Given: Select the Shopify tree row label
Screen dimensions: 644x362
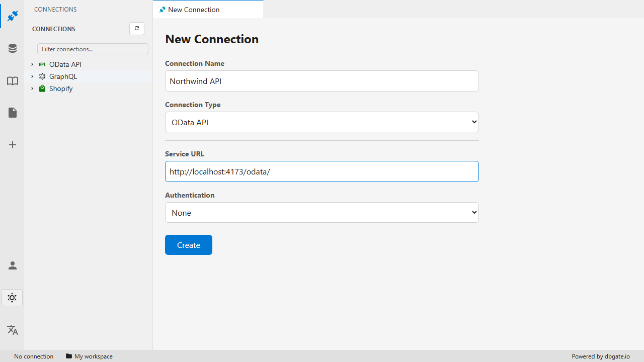Looking at the screenshot, I should [61, 88].
